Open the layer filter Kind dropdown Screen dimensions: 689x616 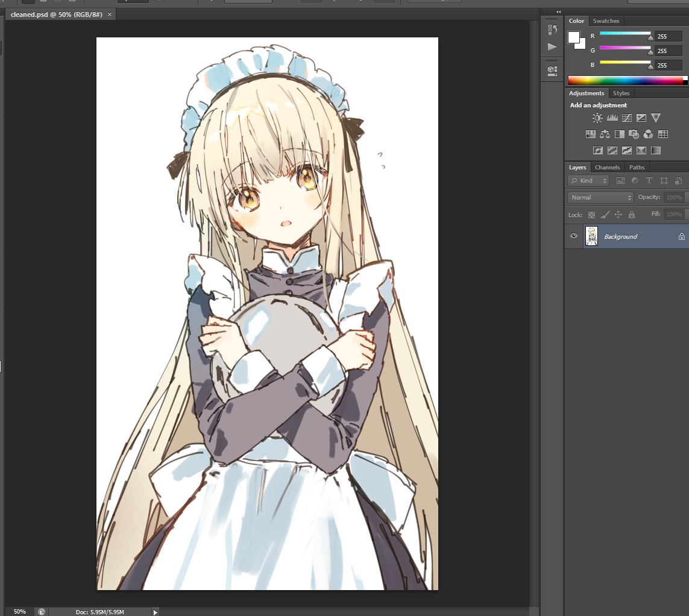(x=588, y=181)
